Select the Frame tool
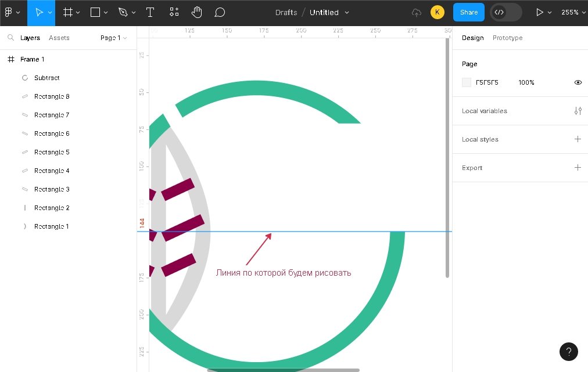 tap(68, 12)
